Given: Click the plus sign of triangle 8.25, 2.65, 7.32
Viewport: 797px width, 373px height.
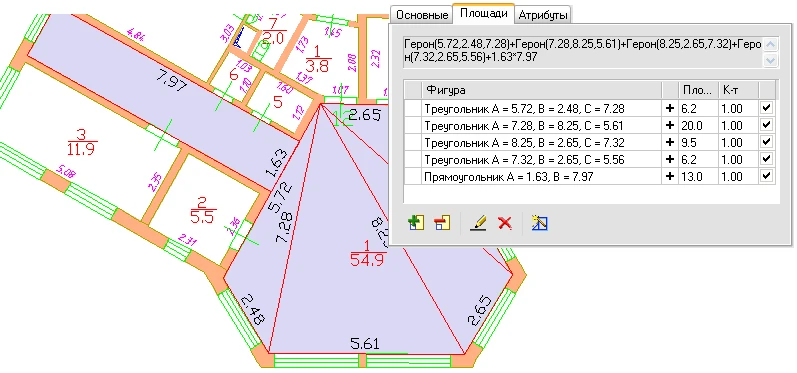Looking at the screenshot, I should click(670, 142).
